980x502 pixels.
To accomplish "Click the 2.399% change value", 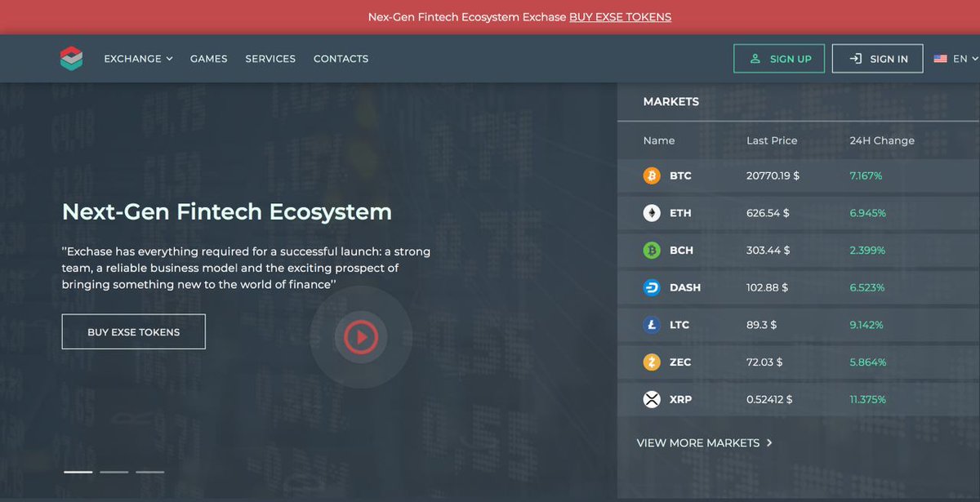I will coord(867,250).
